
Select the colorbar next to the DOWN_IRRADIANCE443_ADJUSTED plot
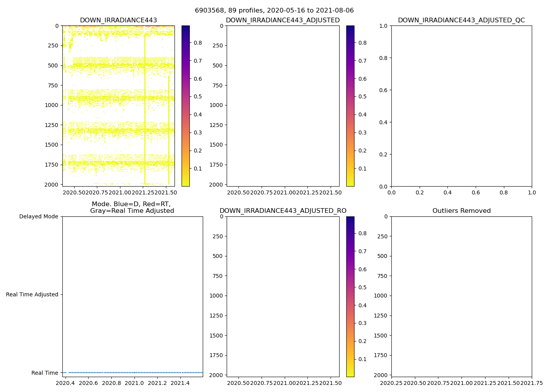pyautogui.click(x=350, y=106)
